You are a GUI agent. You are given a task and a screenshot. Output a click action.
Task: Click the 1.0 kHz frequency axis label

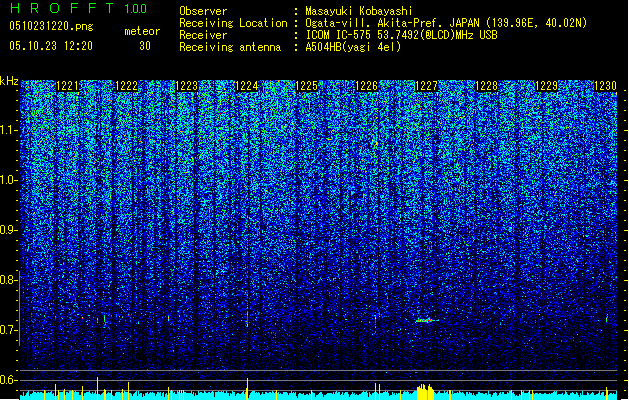click(9, 181)
